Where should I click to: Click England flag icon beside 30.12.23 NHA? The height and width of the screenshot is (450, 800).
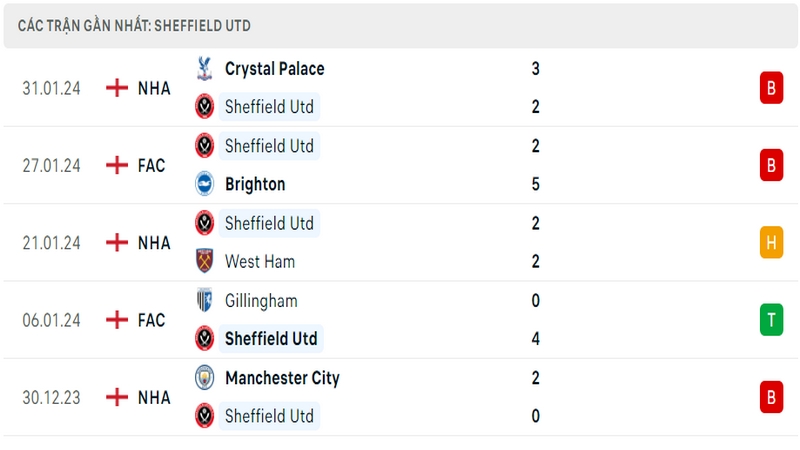[117, 397]
